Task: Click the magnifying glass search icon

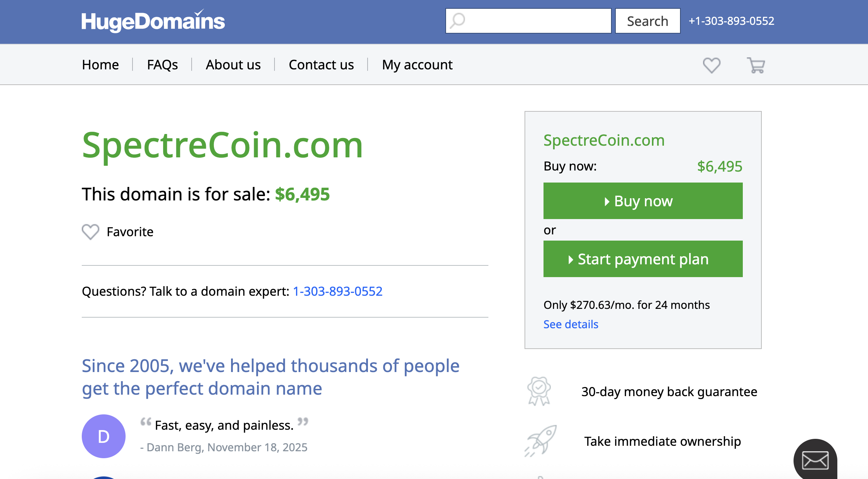Action: [457, 21]
